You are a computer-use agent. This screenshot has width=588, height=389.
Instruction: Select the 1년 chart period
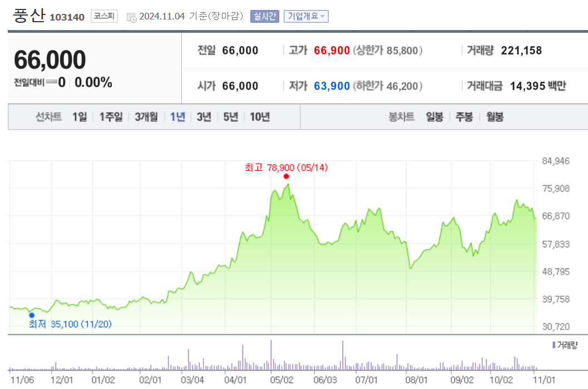tap(178, 117)
